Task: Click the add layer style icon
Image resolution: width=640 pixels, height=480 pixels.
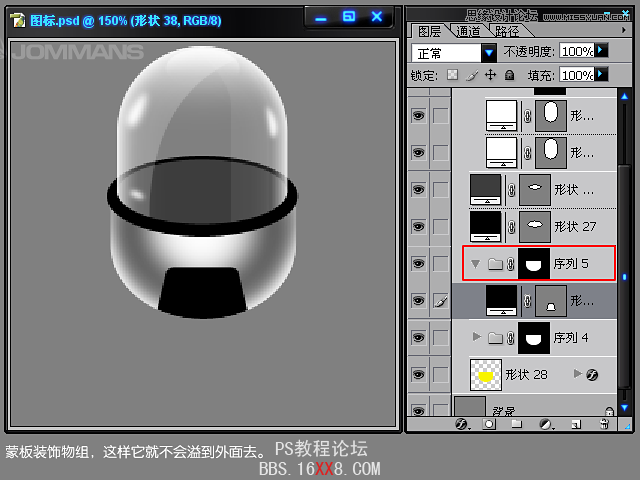Action: tap(462, 424)
